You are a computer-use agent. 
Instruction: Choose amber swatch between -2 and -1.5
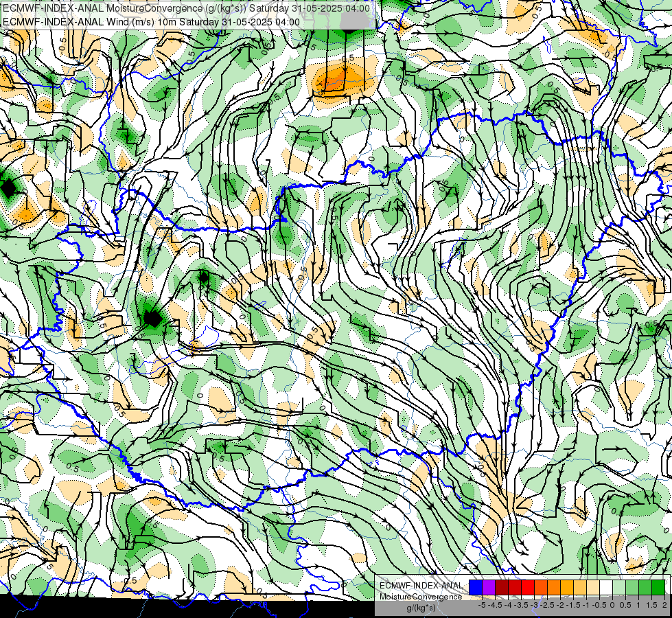567,587
